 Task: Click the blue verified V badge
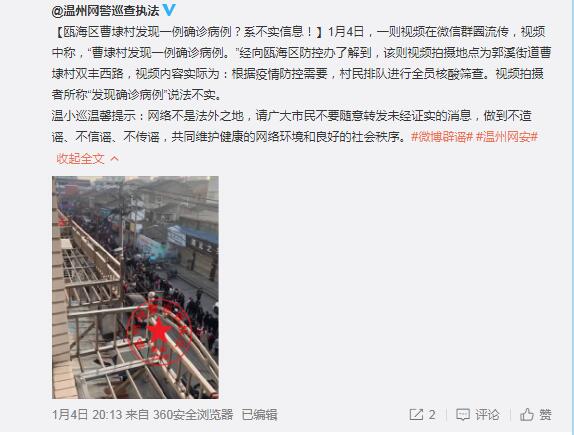(x=169, y=10)
